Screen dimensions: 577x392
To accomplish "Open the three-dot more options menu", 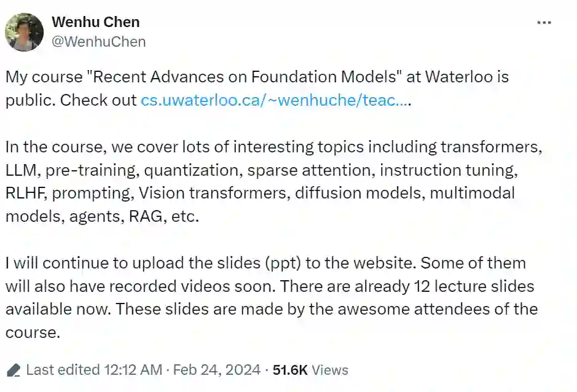I will tap(544, 23).
